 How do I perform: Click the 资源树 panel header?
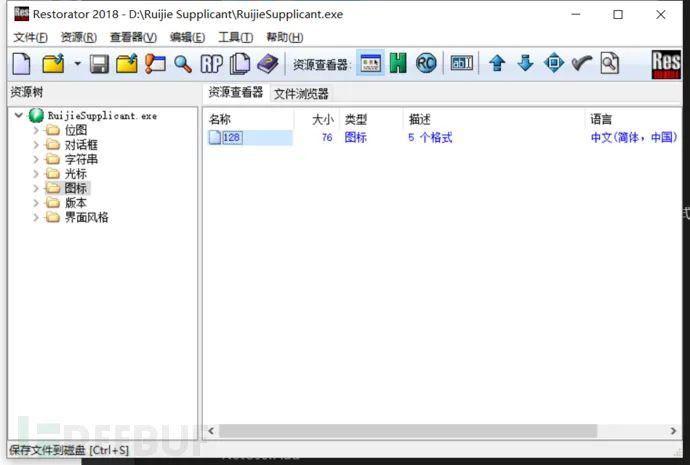click(27, 92)
